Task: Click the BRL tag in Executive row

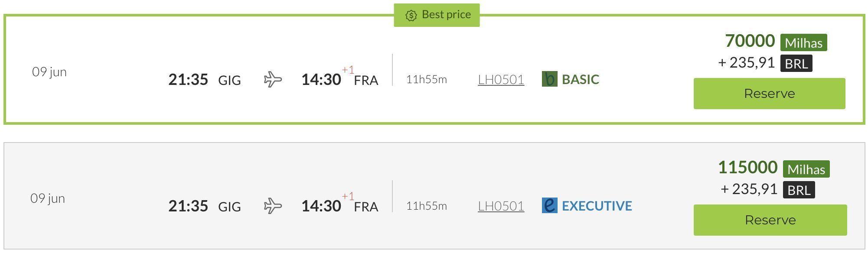Action: [x=799, y=190]
